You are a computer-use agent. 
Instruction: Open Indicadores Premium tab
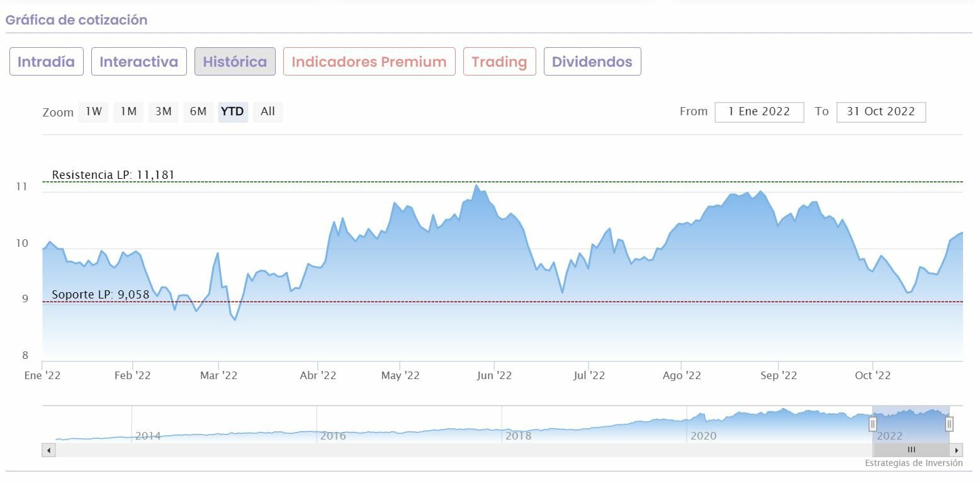[x=369, y=62]
